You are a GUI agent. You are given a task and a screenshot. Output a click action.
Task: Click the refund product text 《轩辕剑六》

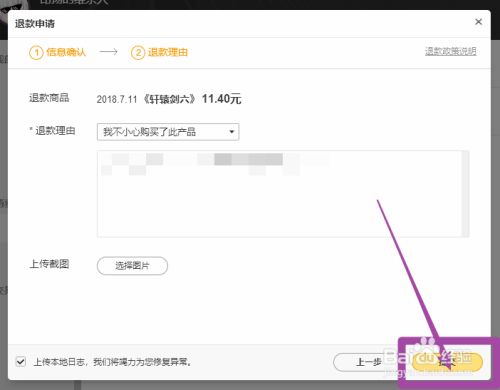pos(169,99)
